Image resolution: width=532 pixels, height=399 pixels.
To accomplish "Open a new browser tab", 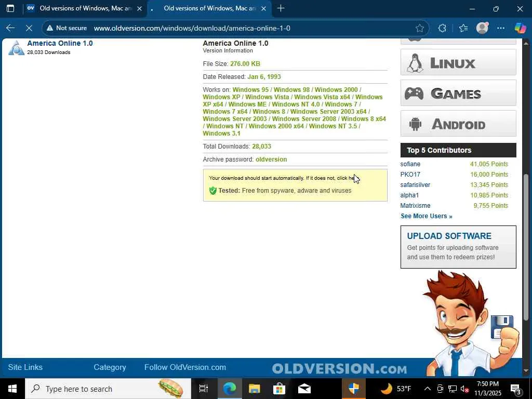I will click(281, 8).
